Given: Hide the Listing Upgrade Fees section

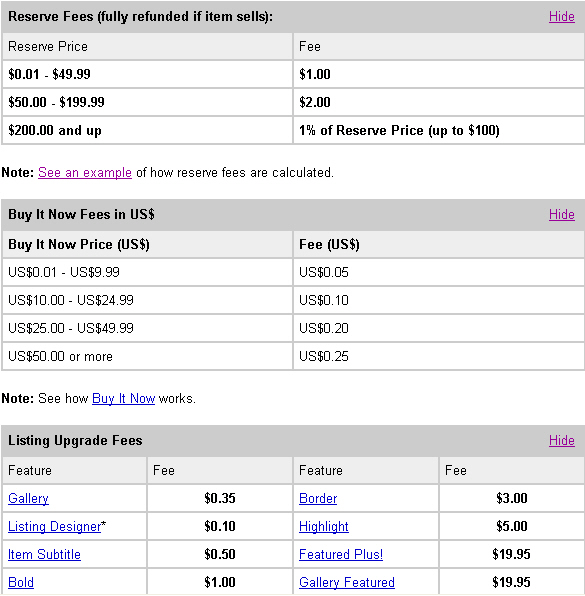Looking at the screenshot, I should (x=561, y=441).
